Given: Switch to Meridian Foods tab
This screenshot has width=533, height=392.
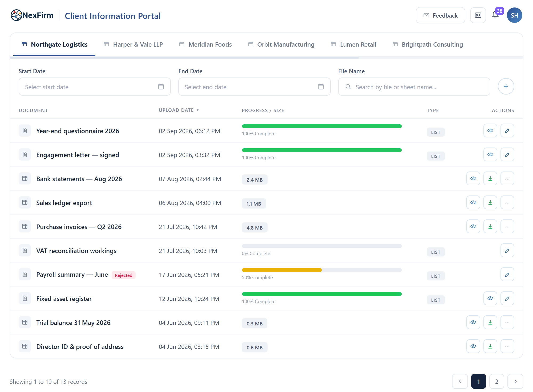Looking at the screenshot, I should click(205, 44).
